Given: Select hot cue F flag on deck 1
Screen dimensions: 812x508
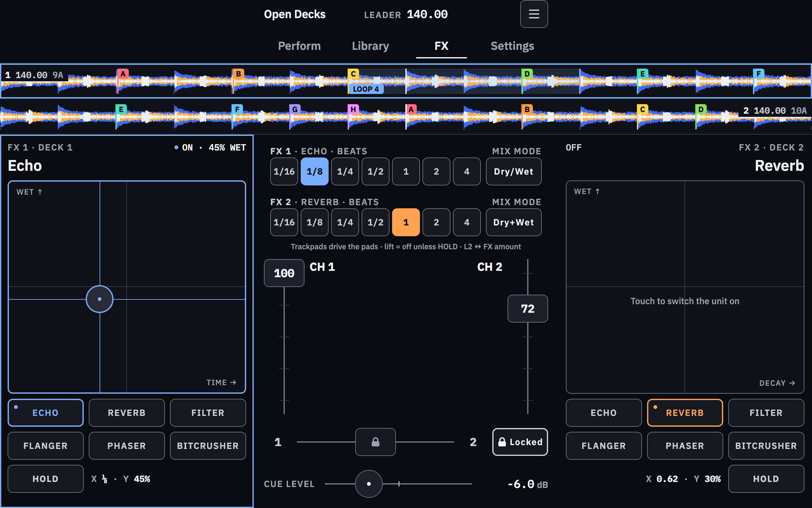Looking at the screenshot, I should (x=758, y=74).
